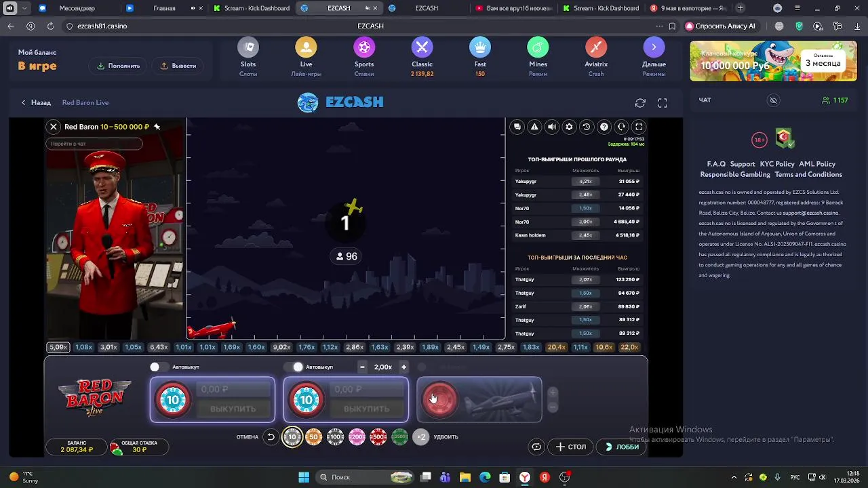Open a new browser tab

point(741,8)
